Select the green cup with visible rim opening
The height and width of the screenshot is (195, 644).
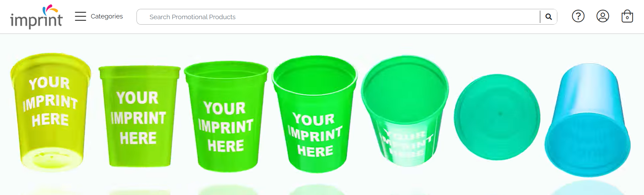point(226,116)
